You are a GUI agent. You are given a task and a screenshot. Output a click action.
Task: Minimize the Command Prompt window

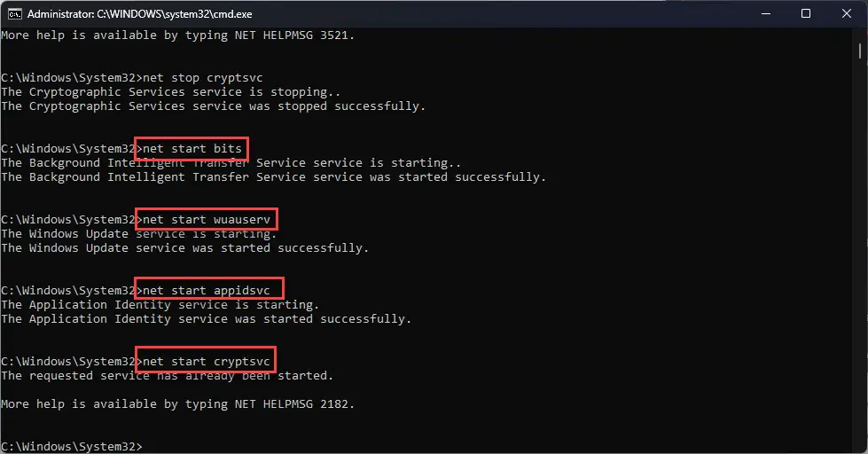pyautogui.click(x=765, y=13)
